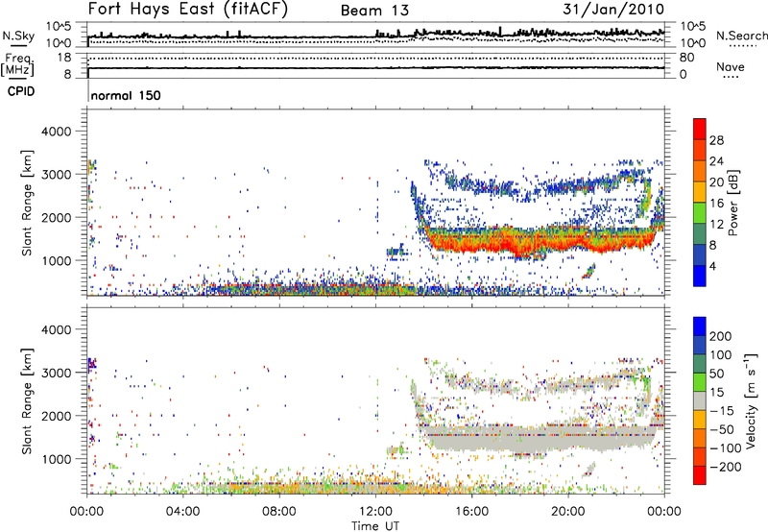Click the Velocity [m s⁻¹] color bar label
The height and width of the screenshot is (532, 768).
tap(750, 400)
